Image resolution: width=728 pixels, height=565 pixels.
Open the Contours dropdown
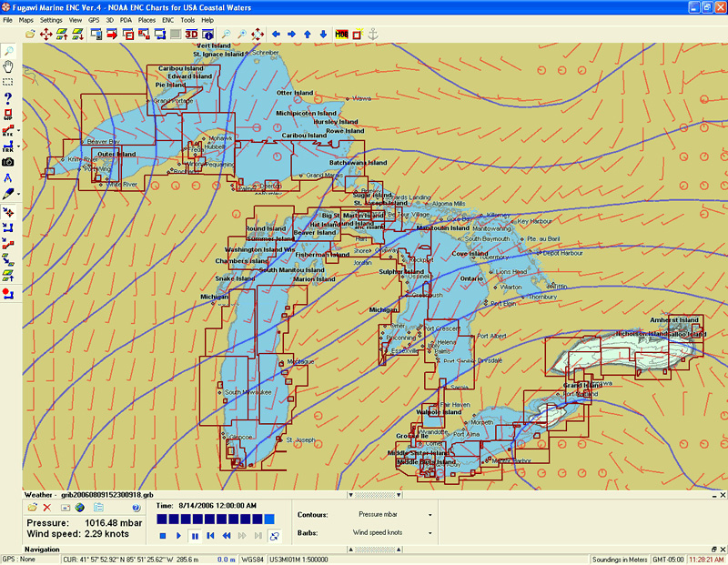pyautogui.click(x=430, y=515)
